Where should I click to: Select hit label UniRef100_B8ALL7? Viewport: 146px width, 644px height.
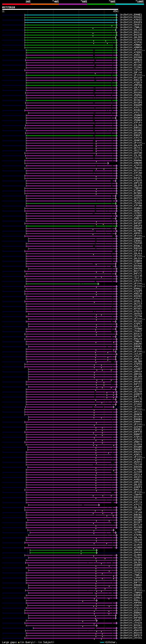coord(131,600)
